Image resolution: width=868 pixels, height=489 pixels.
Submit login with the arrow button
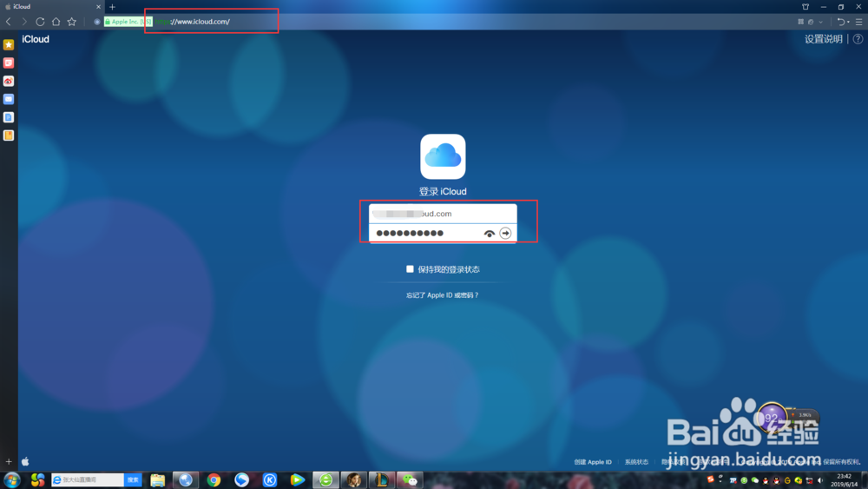pos(505,233)
